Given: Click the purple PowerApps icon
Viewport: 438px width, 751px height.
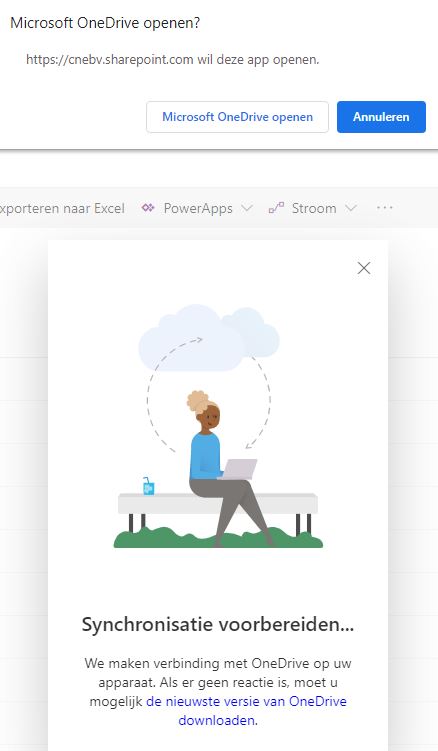Looking at the screenshot, I should [x=148, y=208].
